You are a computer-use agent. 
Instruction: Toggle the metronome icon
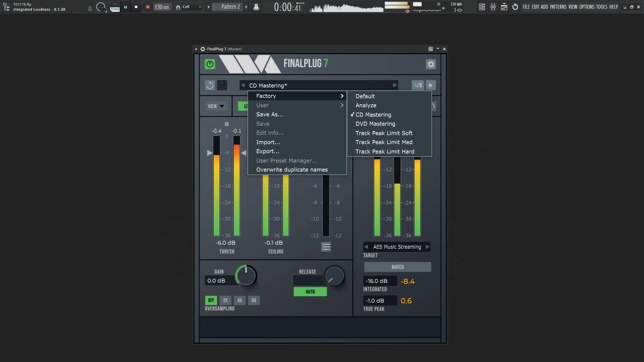click(256, 7)
